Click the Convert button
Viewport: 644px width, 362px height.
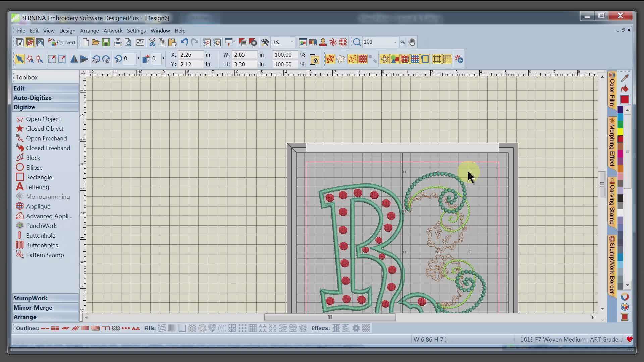pyautogui.click(x=62, y=42)
